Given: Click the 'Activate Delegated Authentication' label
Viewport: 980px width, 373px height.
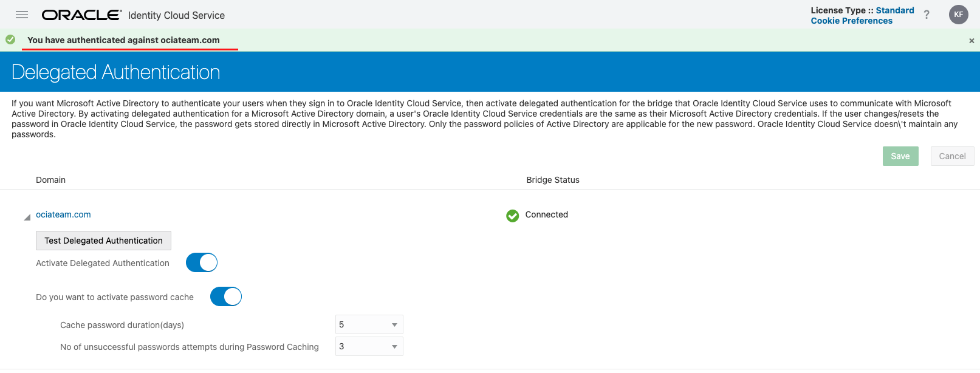Looking at the screenshot, I should [103, 263].
